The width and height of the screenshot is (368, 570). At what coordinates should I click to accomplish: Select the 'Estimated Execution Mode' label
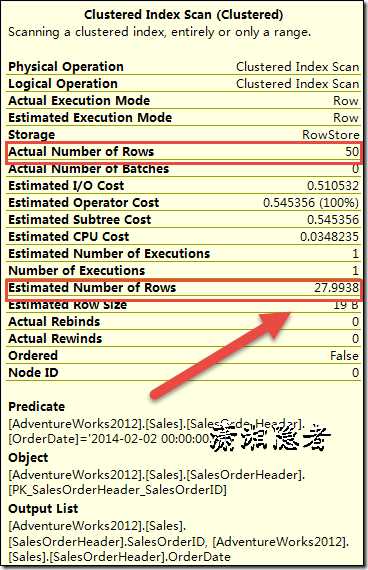[90, 117]
